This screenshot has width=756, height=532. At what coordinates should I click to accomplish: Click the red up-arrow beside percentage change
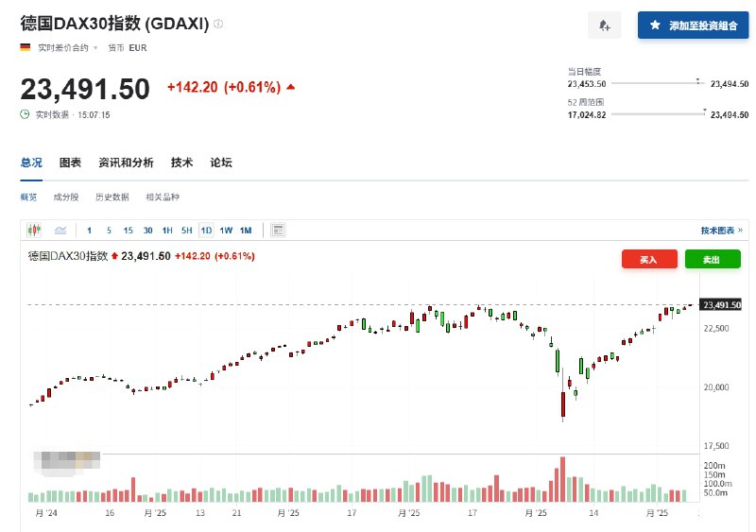pos(290,87)
